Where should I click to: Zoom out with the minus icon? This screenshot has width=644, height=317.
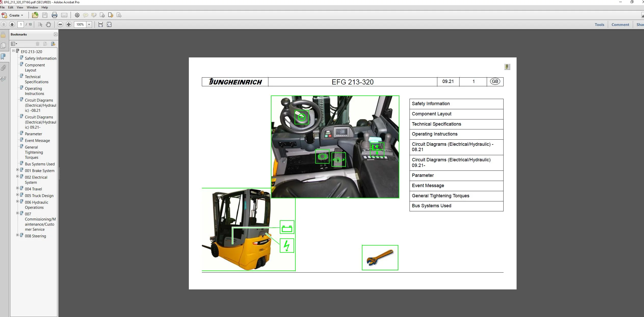(60, 25)
